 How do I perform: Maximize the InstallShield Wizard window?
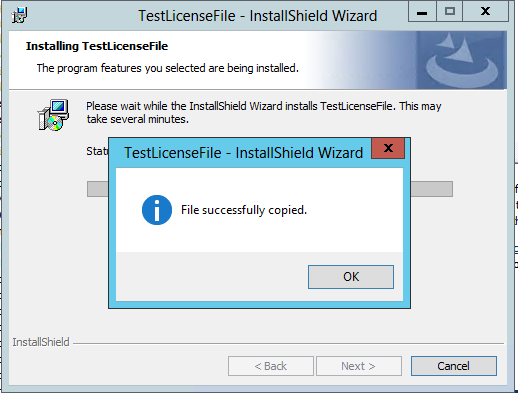click(x=449, y=12)
